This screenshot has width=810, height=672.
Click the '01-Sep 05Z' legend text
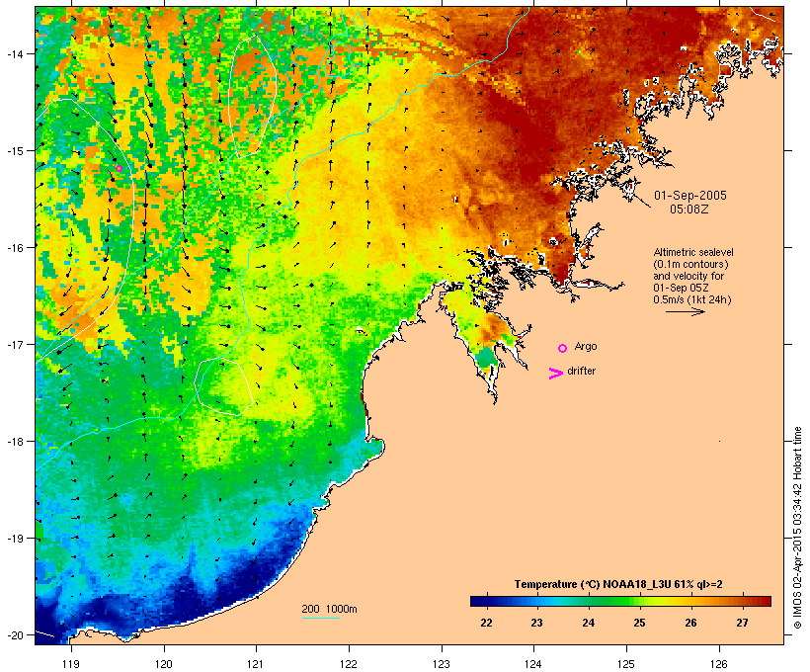(x=681, y=288)
